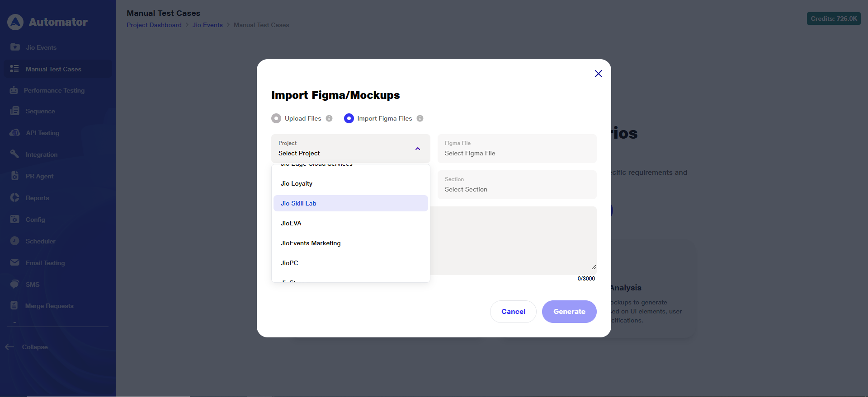The width and height of the screenshot is (868, 397).
Task: Open API Testing in the sidebar
Action: (42, 133)
